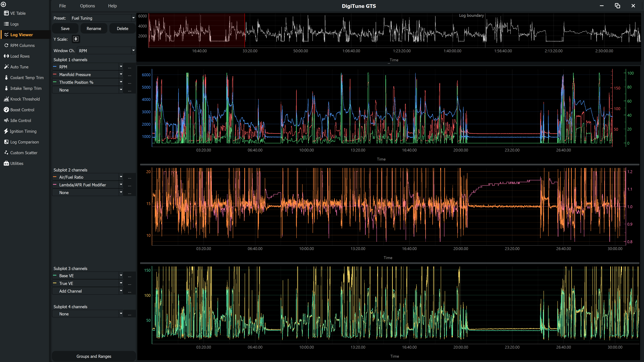
Task: Click the Utilities toolbox icon
Action: click(x=6, y=163)
